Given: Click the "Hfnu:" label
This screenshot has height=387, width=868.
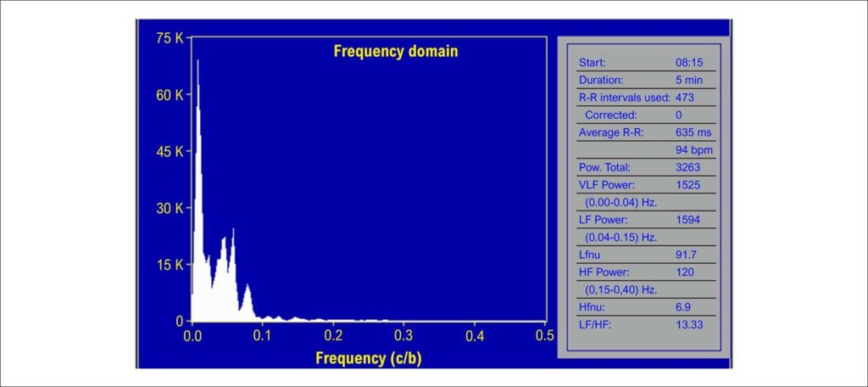Looking at the screenshot, I should tap(591, 307).
